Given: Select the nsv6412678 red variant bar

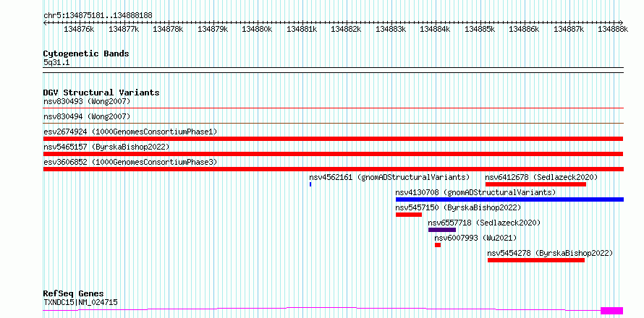Looking at the screenshot, I should [535, 184].
